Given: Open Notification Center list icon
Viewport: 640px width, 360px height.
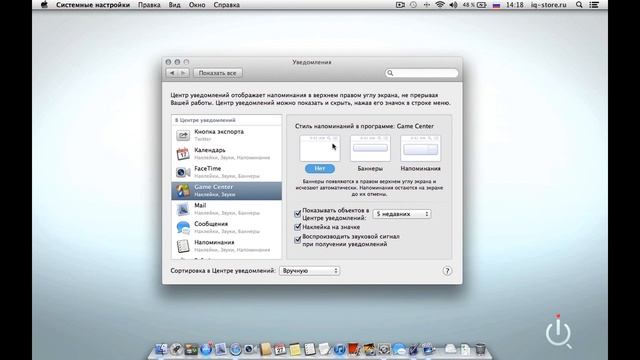Looking at the screenshot, I should [594, 5].
